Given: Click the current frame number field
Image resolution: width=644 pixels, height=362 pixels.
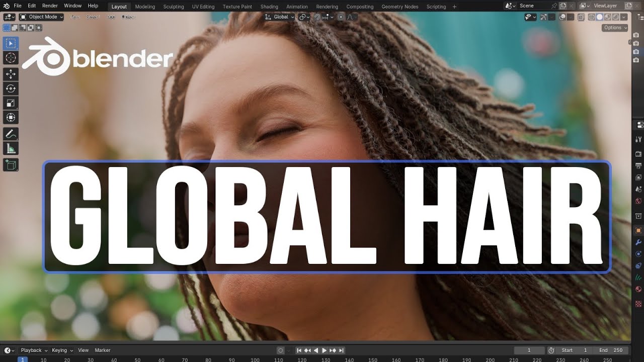Looking at the screenshot, I should [529, 350].
